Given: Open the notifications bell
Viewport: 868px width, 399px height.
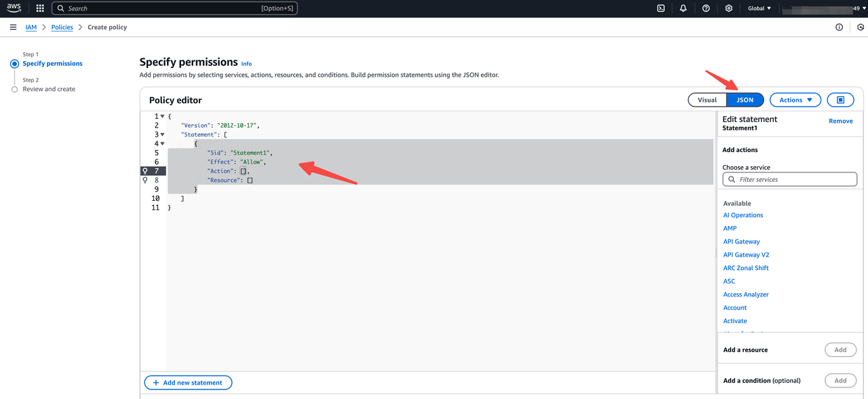Looking at the screenshot, I should pyautogui.click(x=683, y=7).
